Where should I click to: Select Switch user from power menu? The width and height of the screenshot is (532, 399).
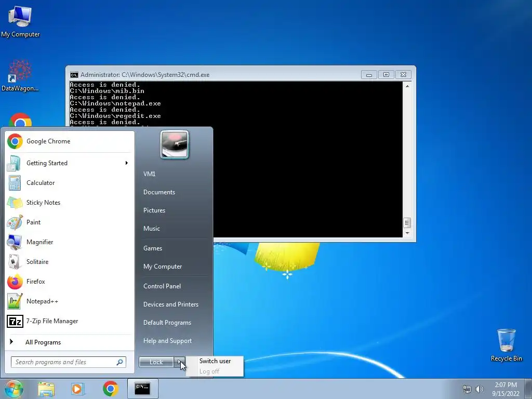[215, 361]
